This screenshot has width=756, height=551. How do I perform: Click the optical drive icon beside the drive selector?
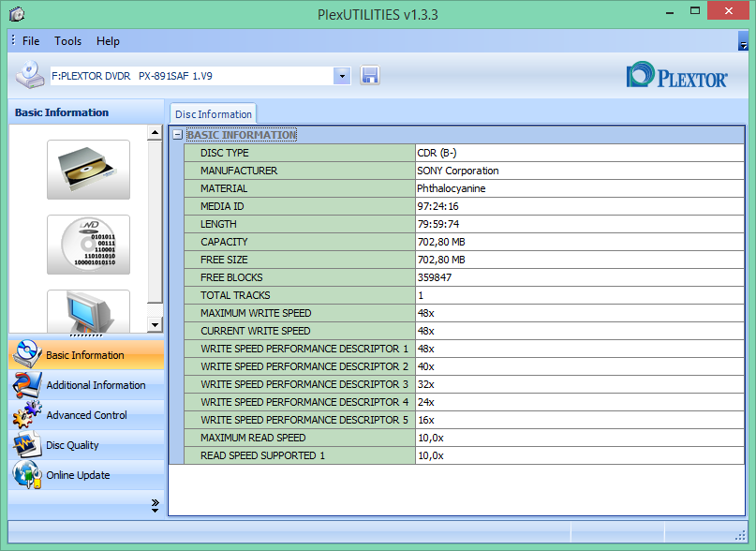(30, 75)
